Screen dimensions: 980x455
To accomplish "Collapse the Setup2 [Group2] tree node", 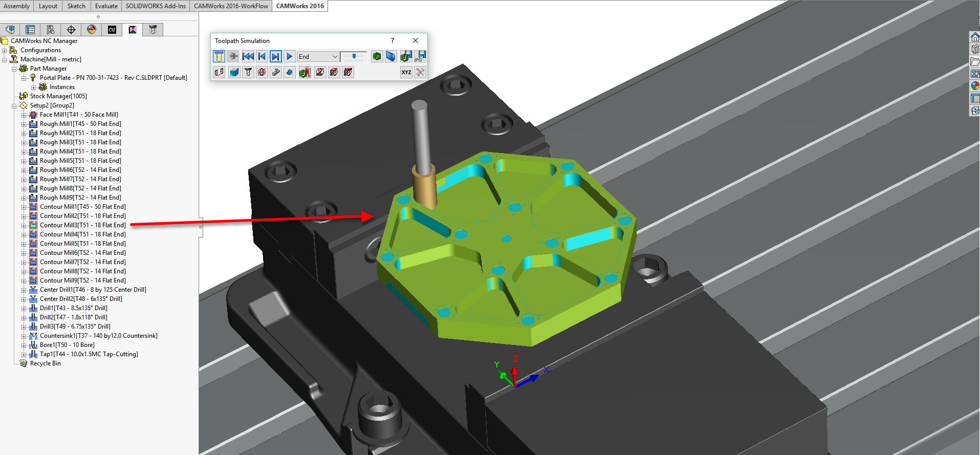I will 14,105.
